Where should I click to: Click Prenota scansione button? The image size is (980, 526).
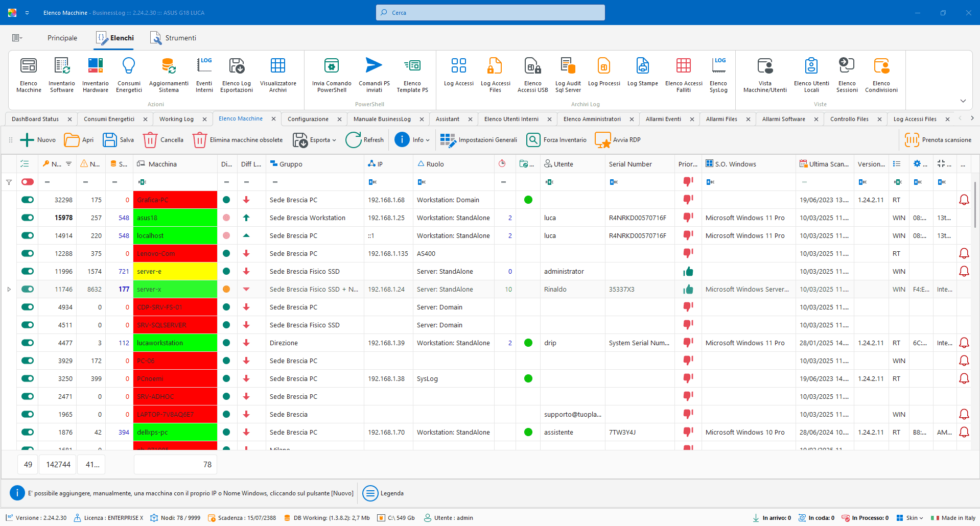(938, 140)
